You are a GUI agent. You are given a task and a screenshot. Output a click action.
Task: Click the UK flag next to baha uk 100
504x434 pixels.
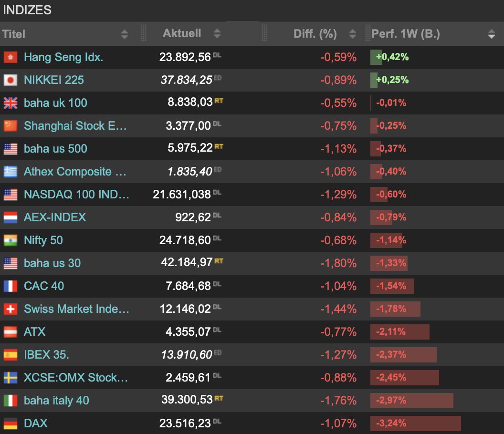[x=10, y=103]
